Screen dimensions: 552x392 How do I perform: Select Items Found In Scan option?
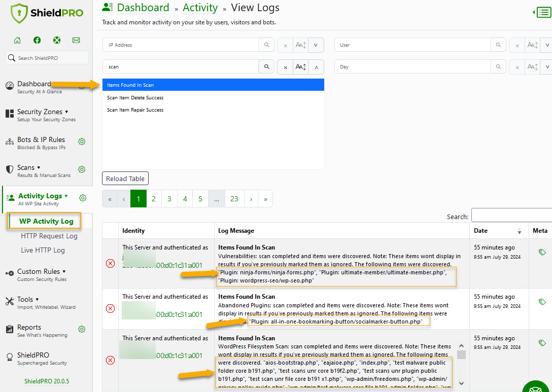(x=213, y=85)
